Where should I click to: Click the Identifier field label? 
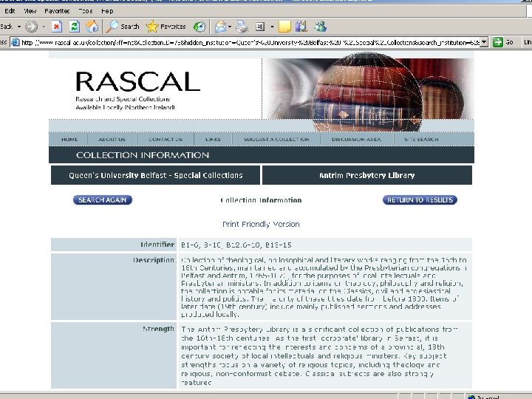tap(157, 245)
